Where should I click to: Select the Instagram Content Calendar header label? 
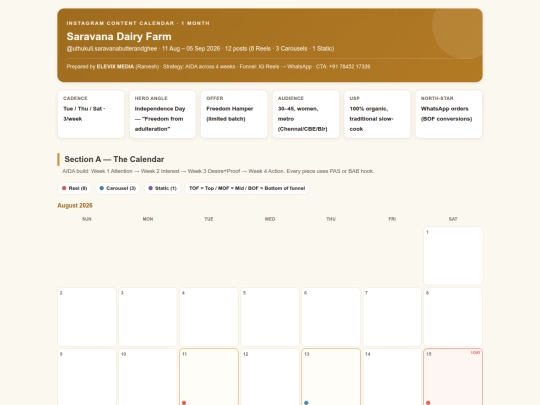click(138, 23)
